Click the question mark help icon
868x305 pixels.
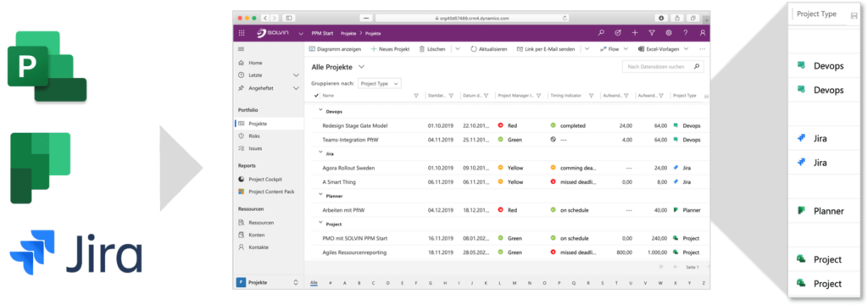(x=685, y=33)
